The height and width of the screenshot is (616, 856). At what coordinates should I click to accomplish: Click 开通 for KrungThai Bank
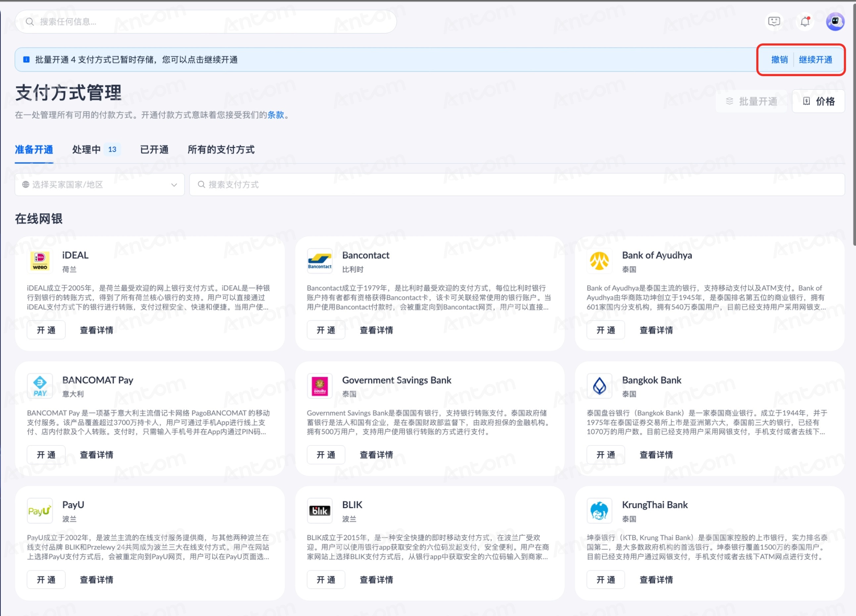606,580
